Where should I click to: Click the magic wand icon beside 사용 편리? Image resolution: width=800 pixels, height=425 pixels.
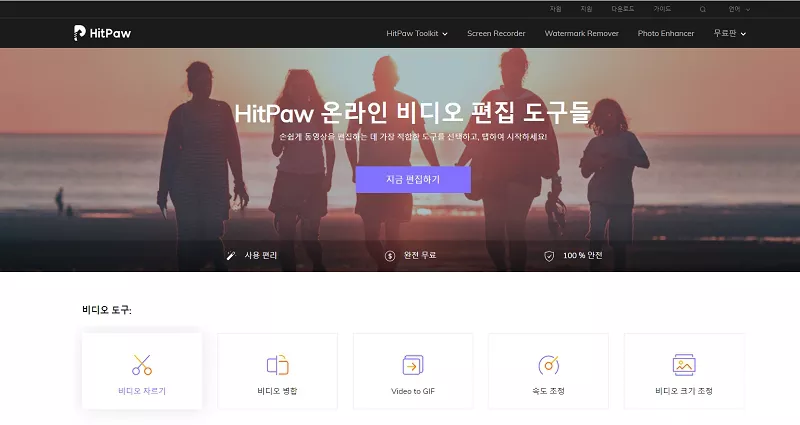231,256
